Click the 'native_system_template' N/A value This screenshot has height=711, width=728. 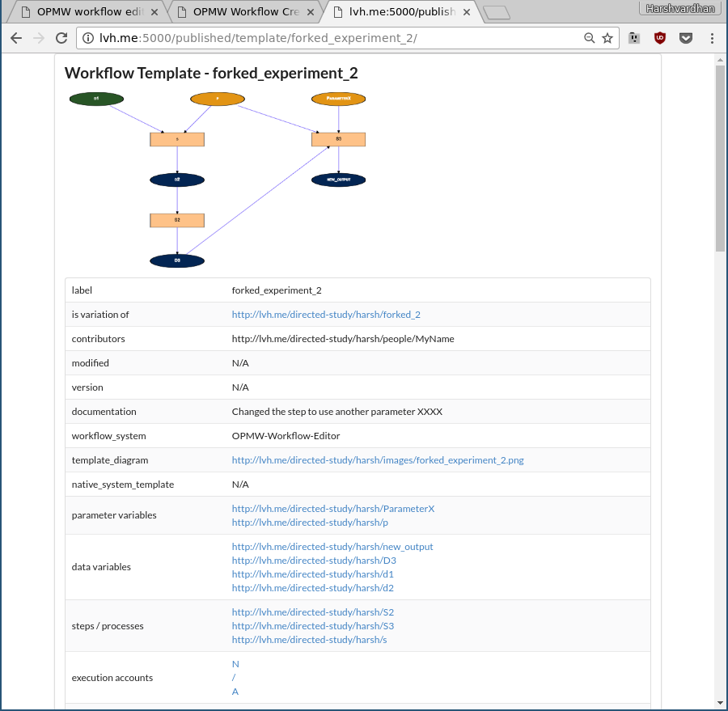(240, 485)
